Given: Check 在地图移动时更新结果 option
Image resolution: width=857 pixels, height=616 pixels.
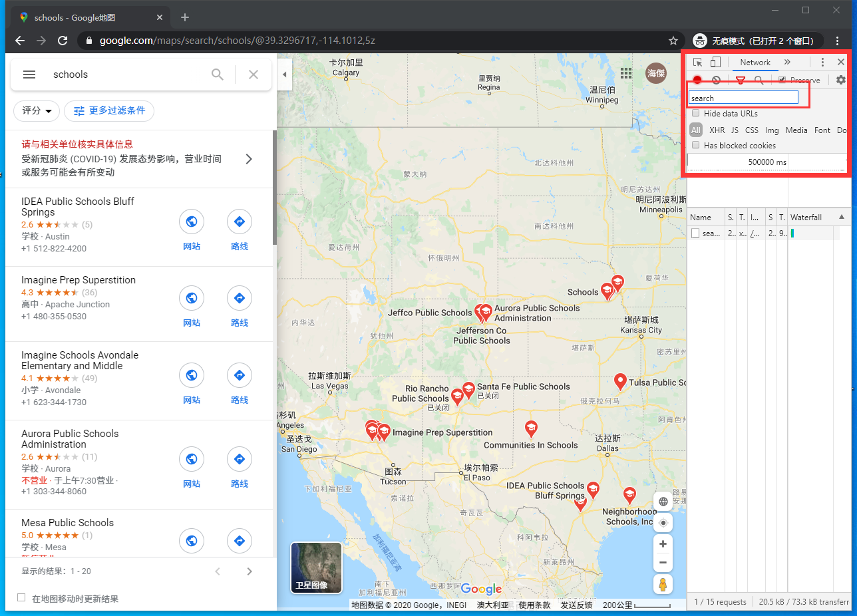Looking at the screenshot, I should coord(21,597).
